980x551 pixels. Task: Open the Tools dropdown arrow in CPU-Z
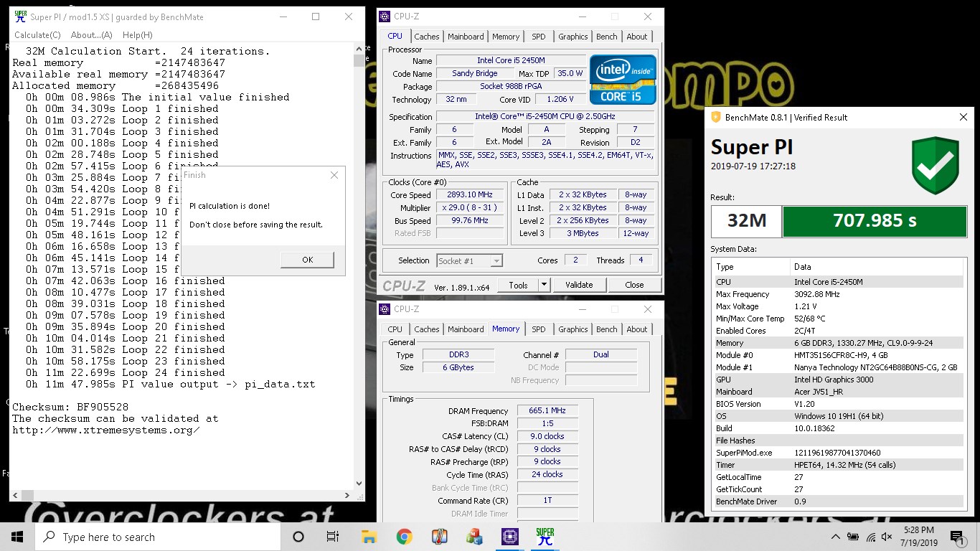pyautogui.click(x=544, y=285)
